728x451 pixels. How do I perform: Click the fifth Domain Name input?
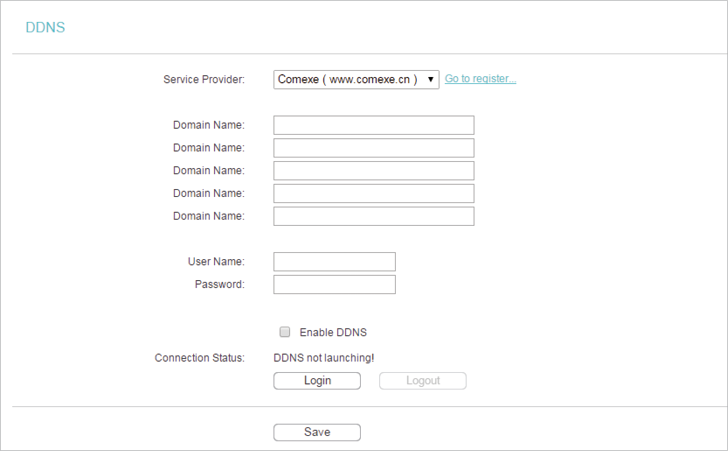374,216
